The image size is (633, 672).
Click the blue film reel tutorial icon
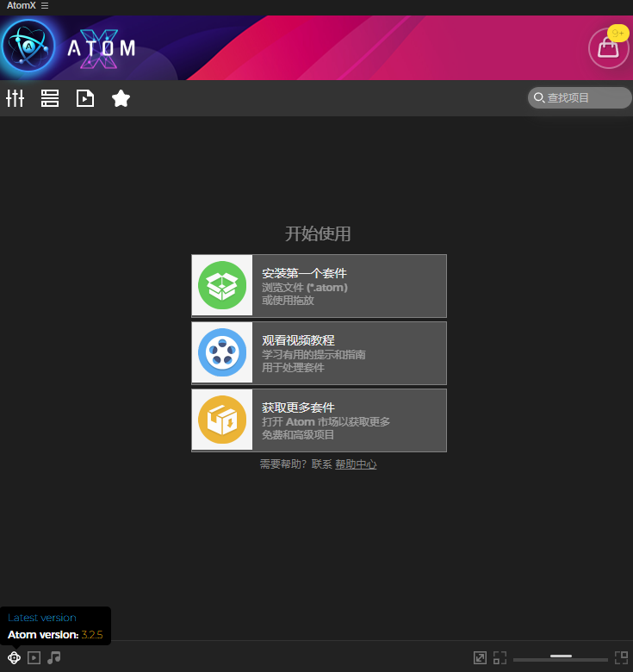(222, 352)
